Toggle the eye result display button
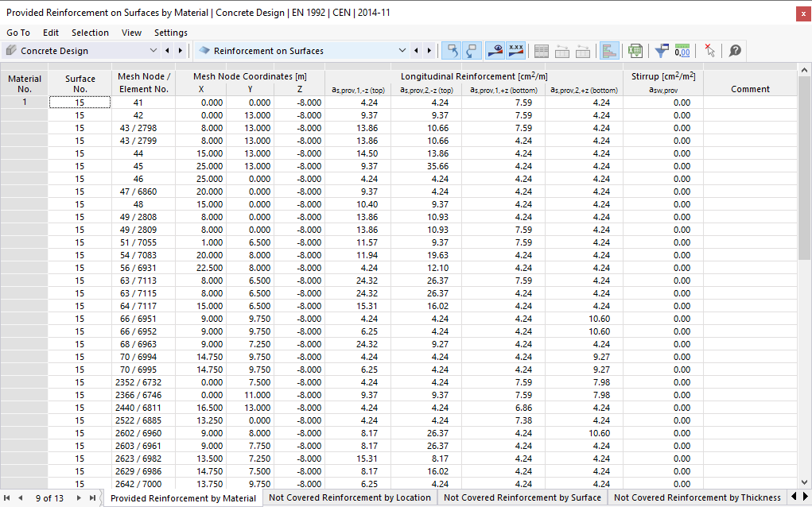The height and width of the screenshot is (507, 812). pos(495,51)
